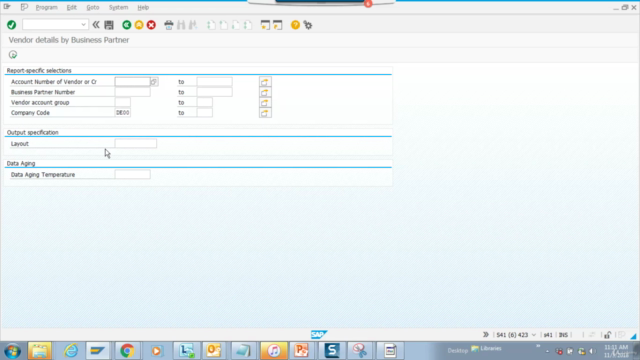Click the Last Page icon
The height and width of the screenshot is (360, 640).
coord(248,25)
